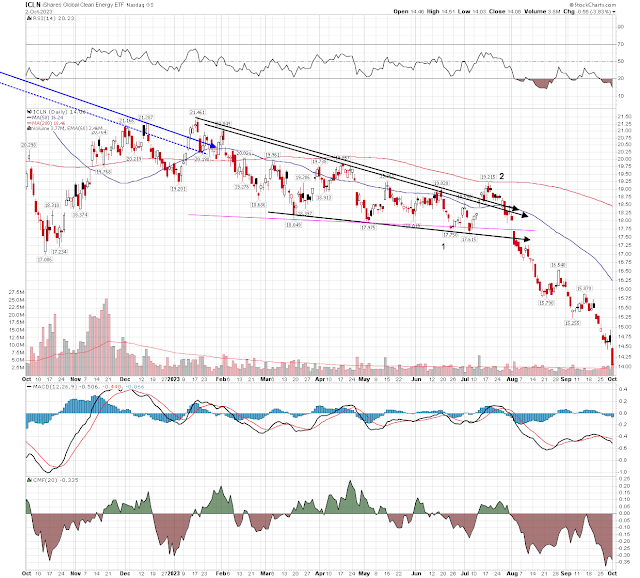The height and width of the screenshot is (578, 640).
Task: Click the 19.028 price label
Action: point(441,183)
